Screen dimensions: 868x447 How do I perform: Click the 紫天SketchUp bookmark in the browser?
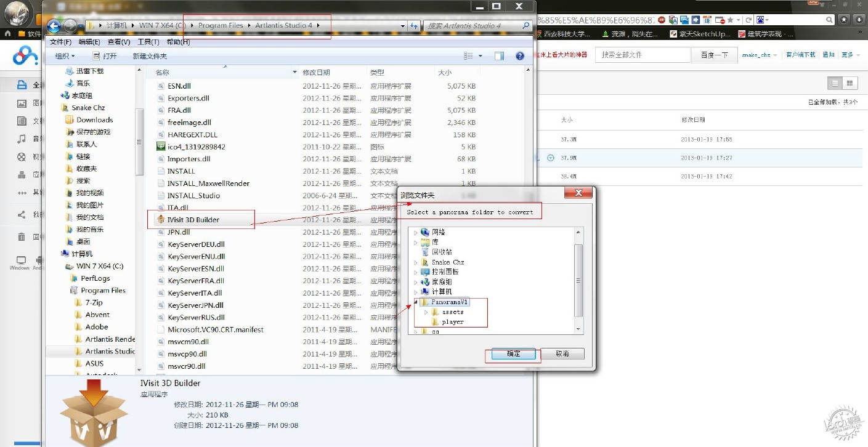pyautogui.click(x=701, y=34)
